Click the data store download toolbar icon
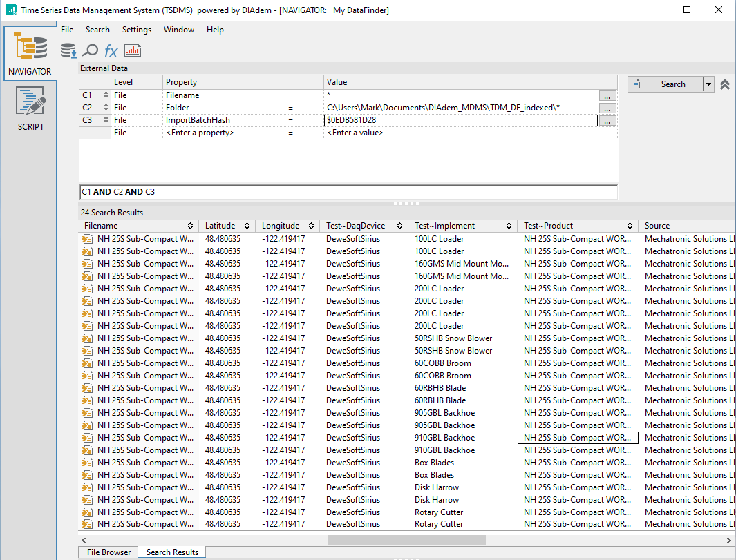736x560 pixels. [67, 50]
